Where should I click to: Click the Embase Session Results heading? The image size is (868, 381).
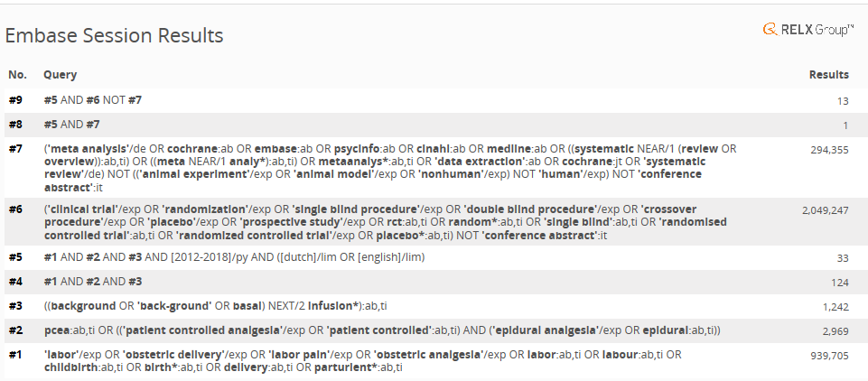pos(114,36)
